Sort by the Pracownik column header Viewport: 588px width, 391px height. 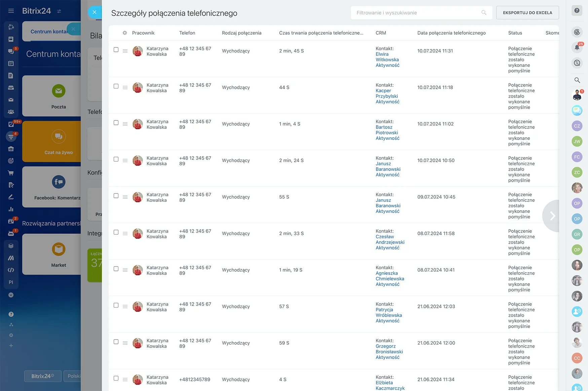(x=143, y=33)
